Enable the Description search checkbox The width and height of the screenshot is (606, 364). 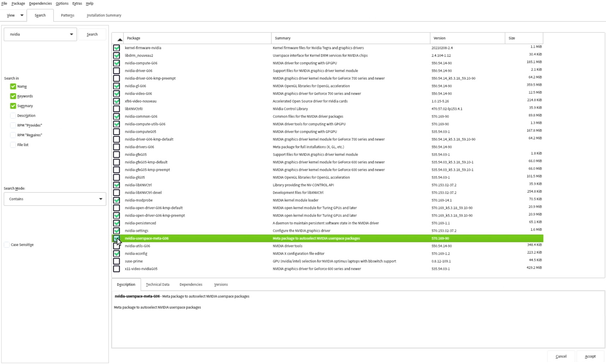tap(13, 116)
